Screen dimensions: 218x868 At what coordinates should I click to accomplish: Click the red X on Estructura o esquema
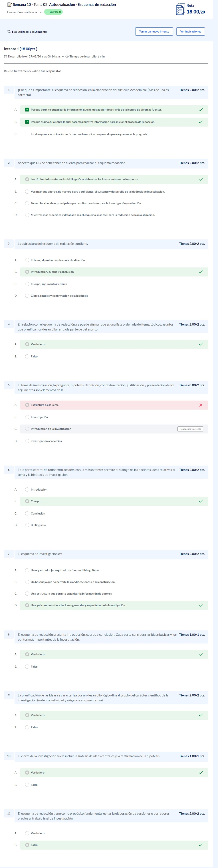pyautogui.click(x=201, y=405)
